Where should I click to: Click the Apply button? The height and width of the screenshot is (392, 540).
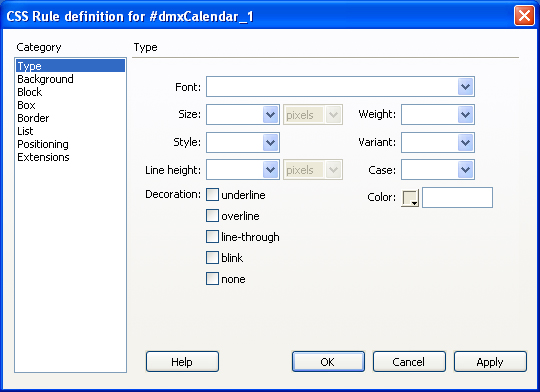(490, 362)
